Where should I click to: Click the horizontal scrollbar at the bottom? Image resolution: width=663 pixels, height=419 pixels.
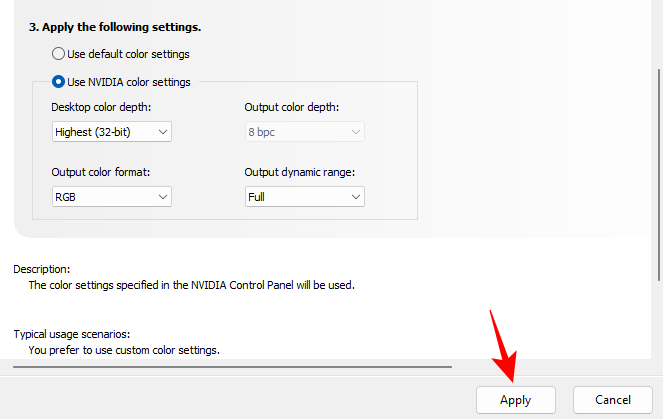(230, 367)
